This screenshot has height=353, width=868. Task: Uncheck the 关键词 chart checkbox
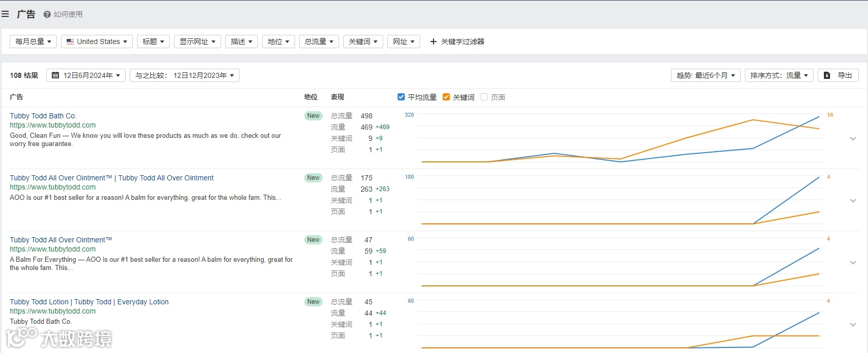[446, 97]
